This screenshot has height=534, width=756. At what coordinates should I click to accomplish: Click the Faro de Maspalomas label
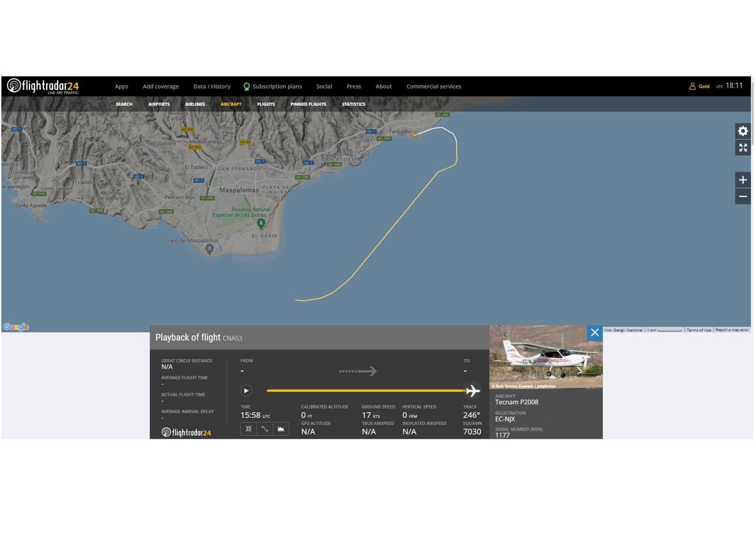[x=193, y=241]
